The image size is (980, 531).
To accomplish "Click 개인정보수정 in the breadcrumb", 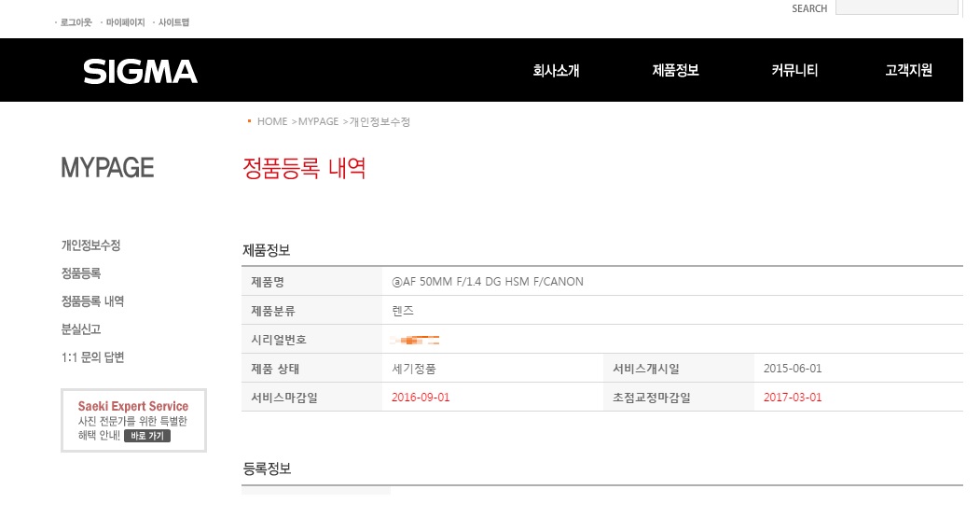I will click(x=380, y=122).
